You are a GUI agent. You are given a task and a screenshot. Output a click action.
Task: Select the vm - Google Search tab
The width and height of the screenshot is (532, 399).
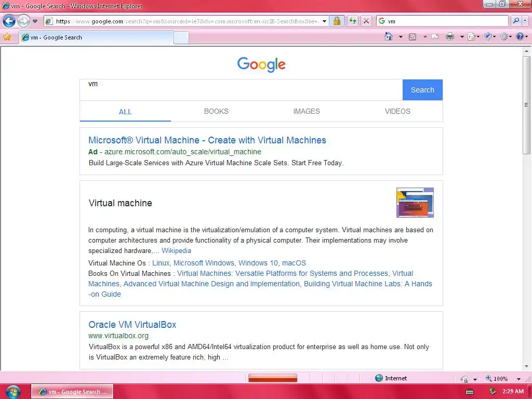[96, 37]
